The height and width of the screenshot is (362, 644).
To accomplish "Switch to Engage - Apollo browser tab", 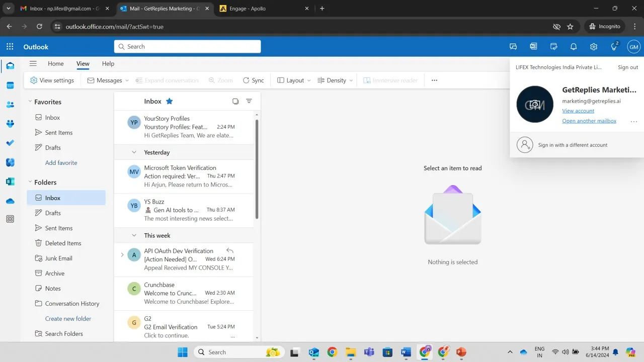I will 265,9.
